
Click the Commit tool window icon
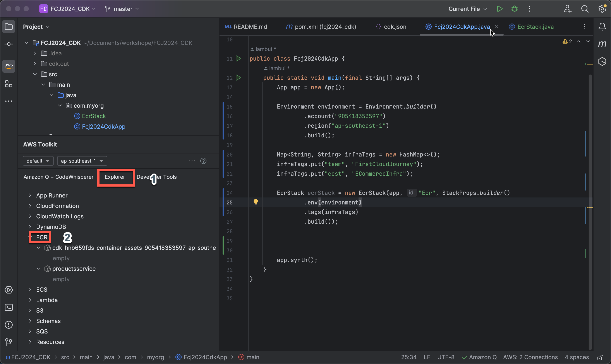(x=9, y=44)
